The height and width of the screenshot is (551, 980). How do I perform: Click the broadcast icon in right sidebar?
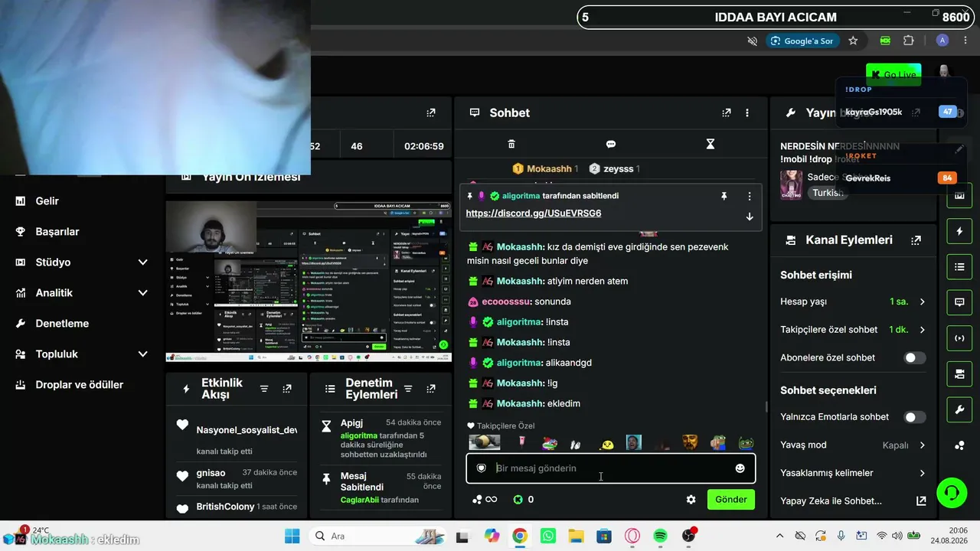[x=959, y=338]
